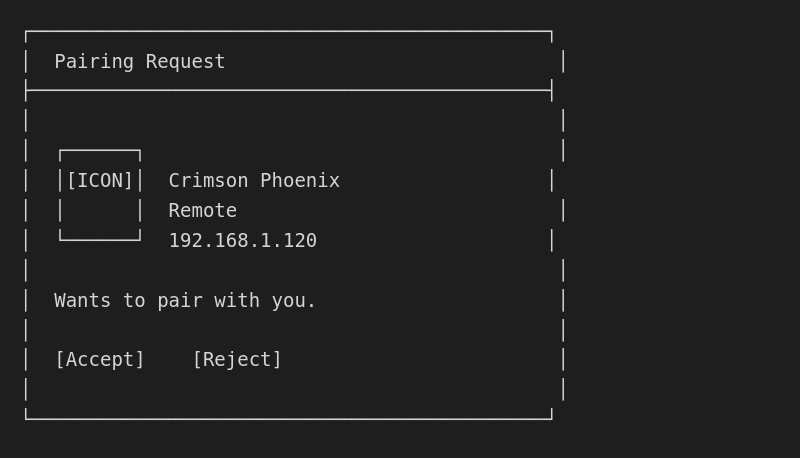Click the [ICON] device placeholder

click(x=99, y=181)
